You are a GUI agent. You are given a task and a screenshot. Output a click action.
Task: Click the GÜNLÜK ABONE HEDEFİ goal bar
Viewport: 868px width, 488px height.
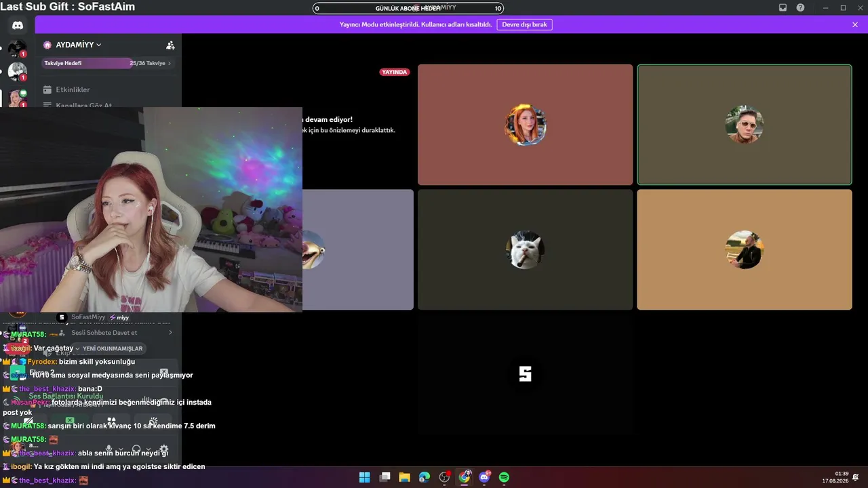click(408, 8)
